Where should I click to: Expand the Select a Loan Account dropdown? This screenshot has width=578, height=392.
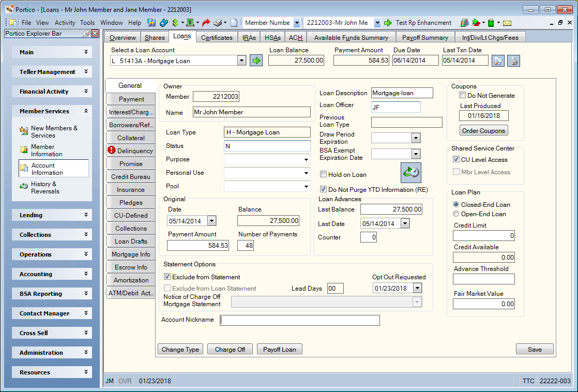point(241,61)
